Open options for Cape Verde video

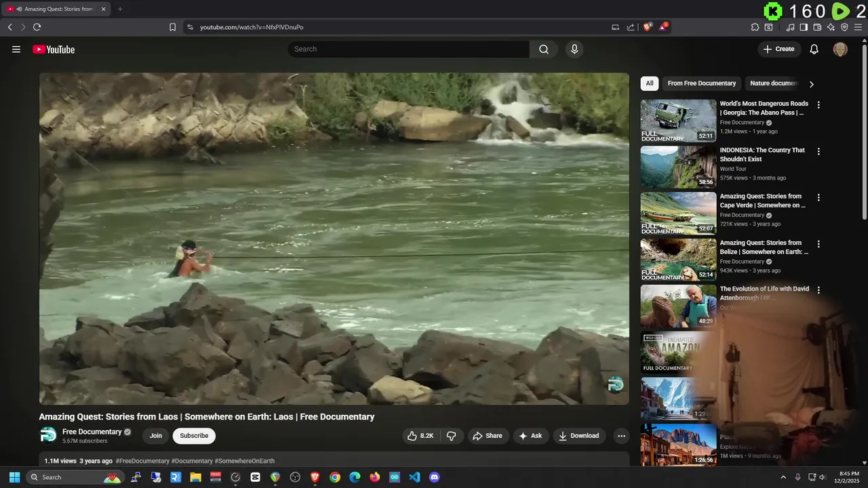tap(818, 198)
